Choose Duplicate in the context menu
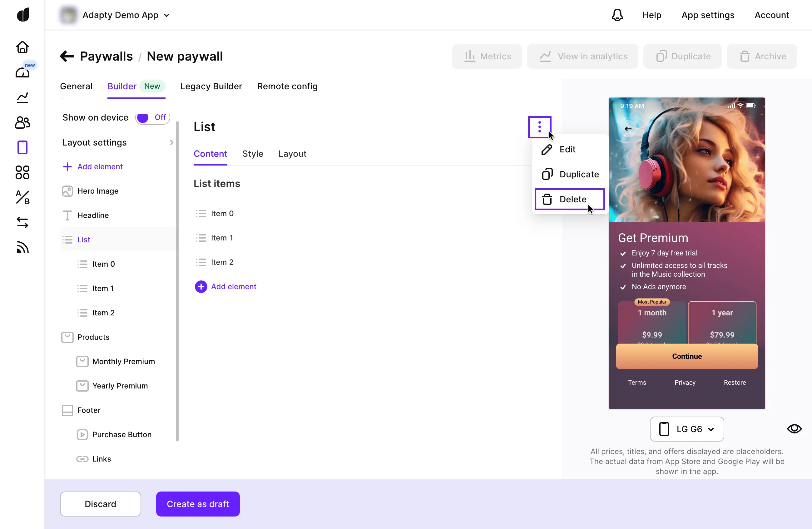Viewport: 812px width, 529px height. (579, 174)
